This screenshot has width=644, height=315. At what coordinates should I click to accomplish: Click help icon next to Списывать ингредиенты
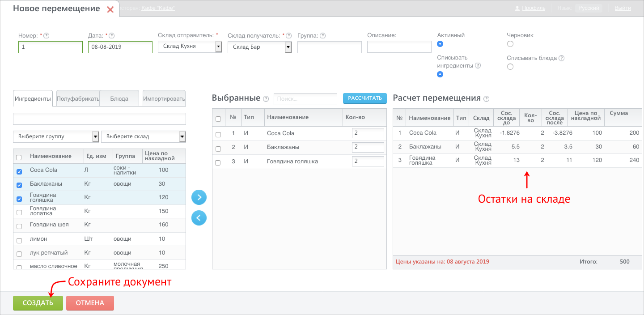478,65
